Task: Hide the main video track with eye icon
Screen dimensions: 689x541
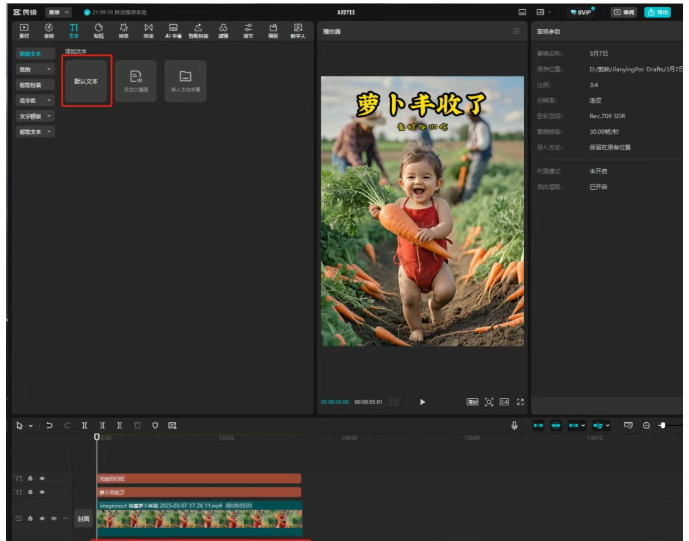Action: pyautogui.click(x=42, y=519)
